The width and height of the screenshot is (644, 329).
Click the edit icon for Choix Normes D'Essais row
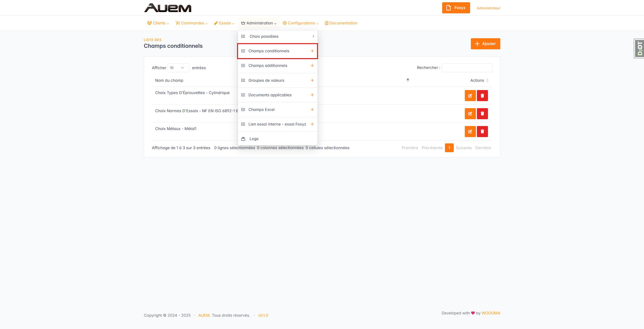click(x=470, y=114)
